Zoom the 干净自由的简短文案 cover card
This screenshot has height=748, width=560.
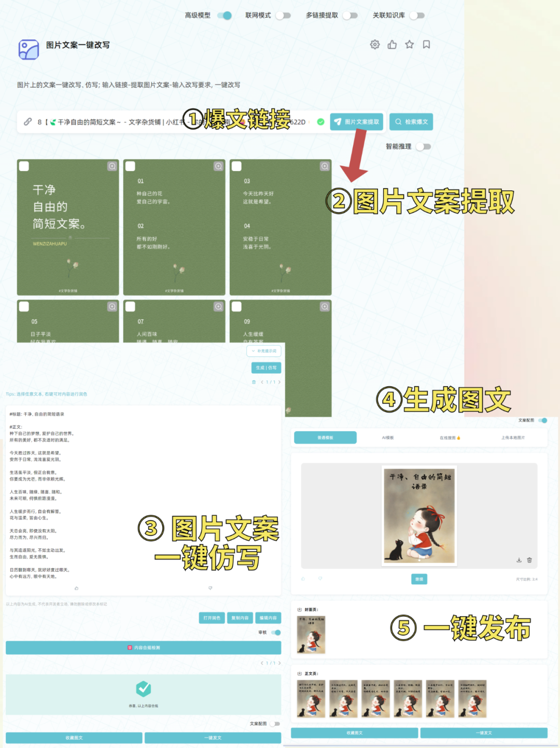112,166
